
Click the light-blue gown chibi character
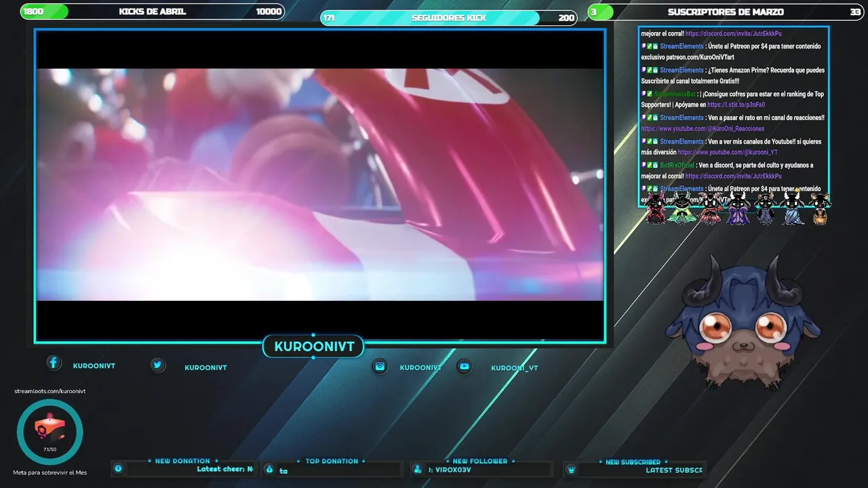792,207
